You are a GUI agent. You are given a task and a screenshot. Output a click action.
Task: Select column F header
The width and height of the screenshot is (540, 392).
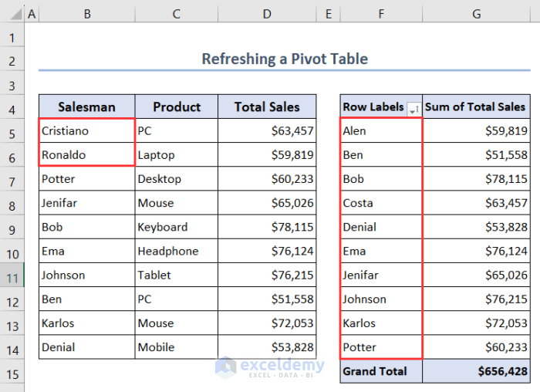pos(381,14)
